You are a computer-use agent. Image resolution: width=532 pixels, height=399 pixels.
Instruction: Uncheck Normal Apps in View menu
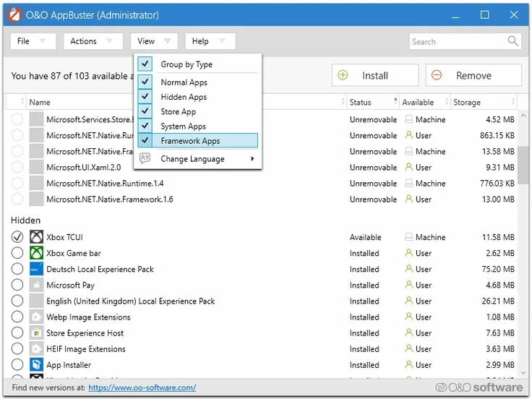coord(145,82)
